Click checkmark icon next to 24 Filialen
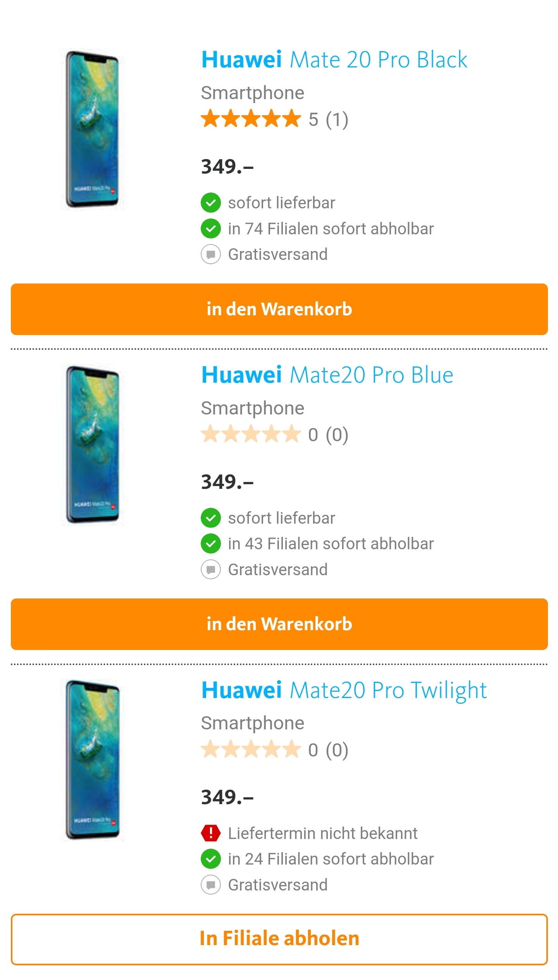558x980 pixels. [211, 859]
